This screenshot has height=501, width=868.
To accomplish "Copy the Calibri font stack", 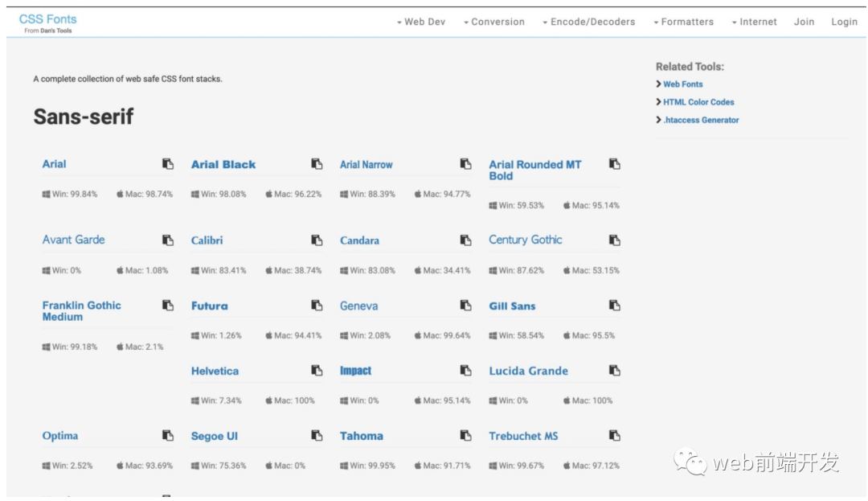I will pyautogui.click(x=317, y=240).
